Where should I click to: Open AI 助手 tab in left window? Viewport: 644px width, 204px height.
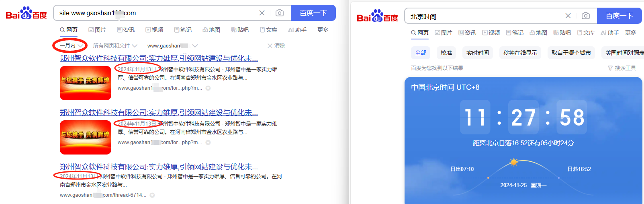click(297, 30)
